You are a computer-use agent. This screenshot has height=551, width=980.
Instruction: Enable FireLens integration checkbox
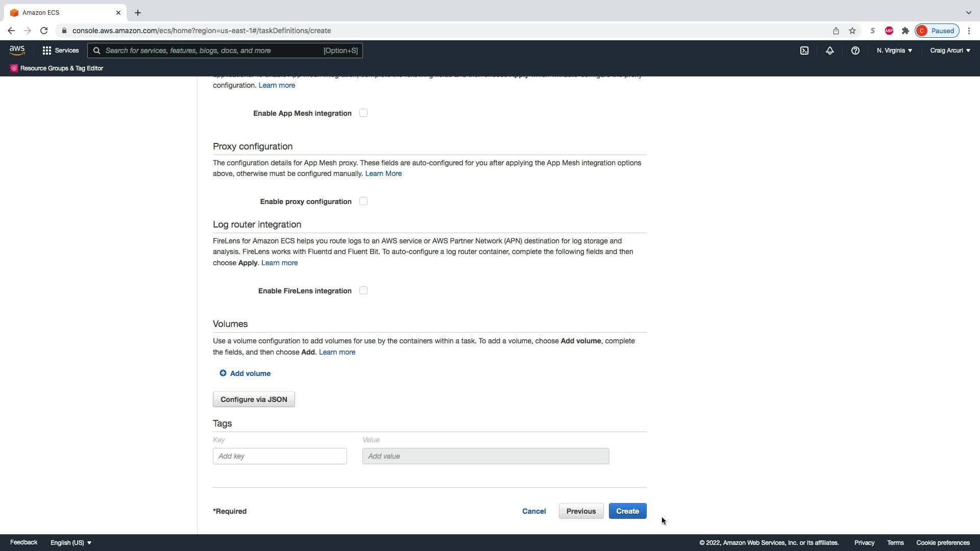[363, 291]
